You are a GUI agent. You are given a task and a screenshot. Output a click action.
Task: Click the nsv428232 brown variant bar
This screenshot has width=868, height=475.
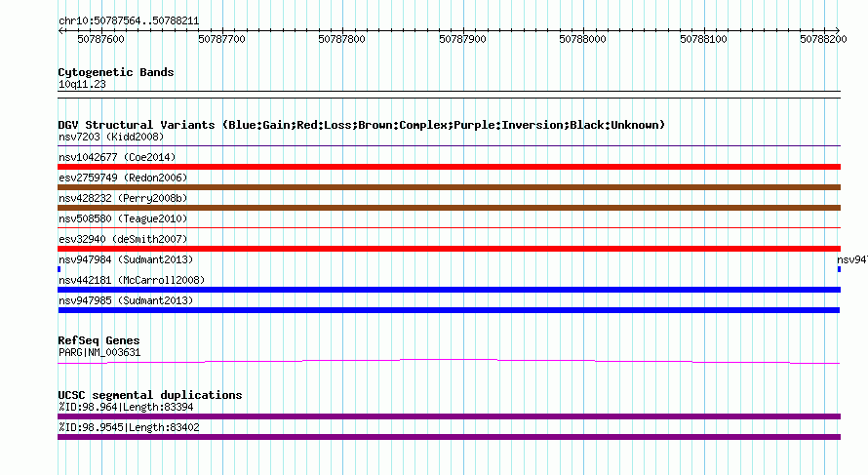pos(449,208)
